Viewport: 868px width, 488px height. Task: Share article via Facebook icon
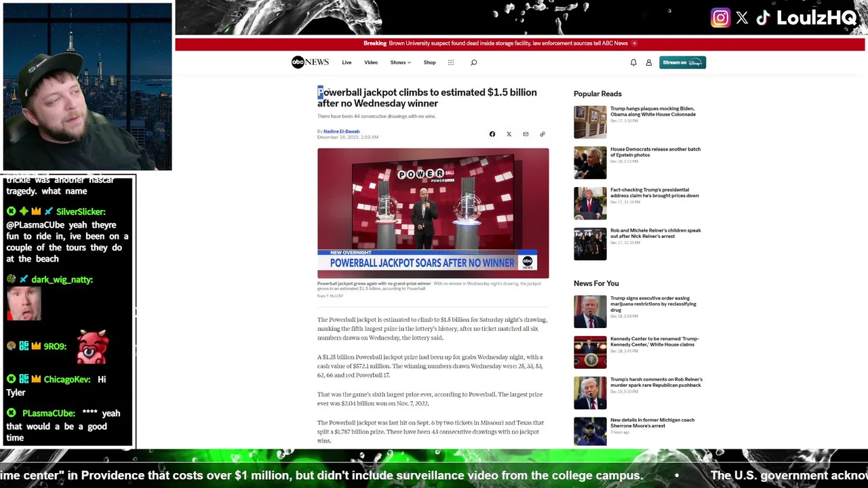coord(492,134)
